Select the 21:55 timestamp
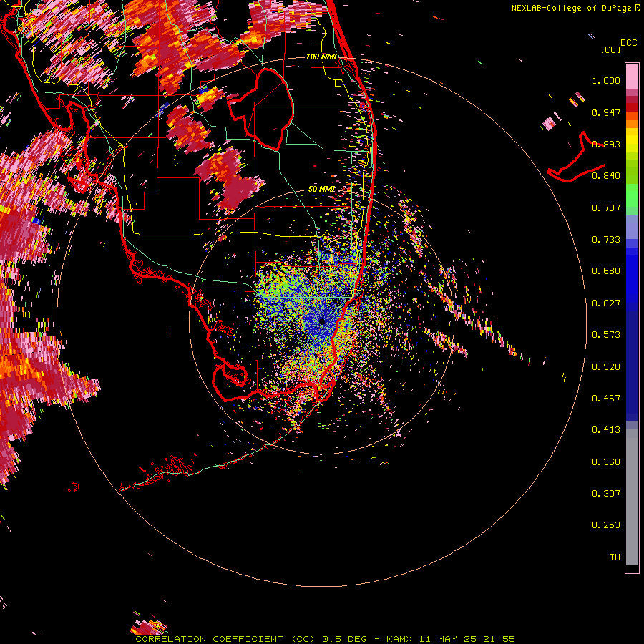Image resolution: width=644 pixels, height=644 pixels. [499, 639]
